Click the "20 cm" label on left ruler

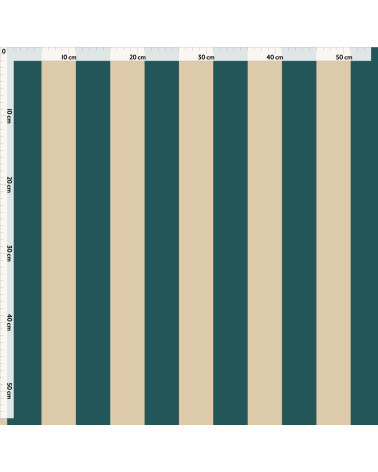click(9, 184)
